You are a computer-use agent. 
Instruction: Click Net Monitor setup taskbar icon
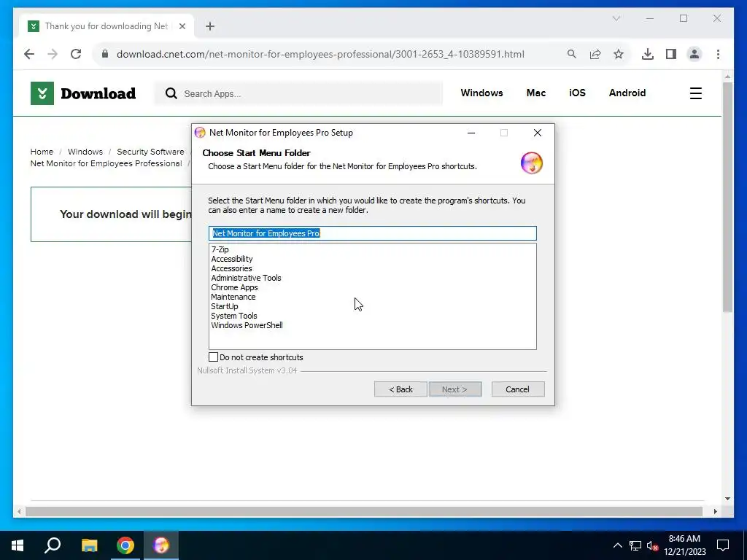(161, 545)
